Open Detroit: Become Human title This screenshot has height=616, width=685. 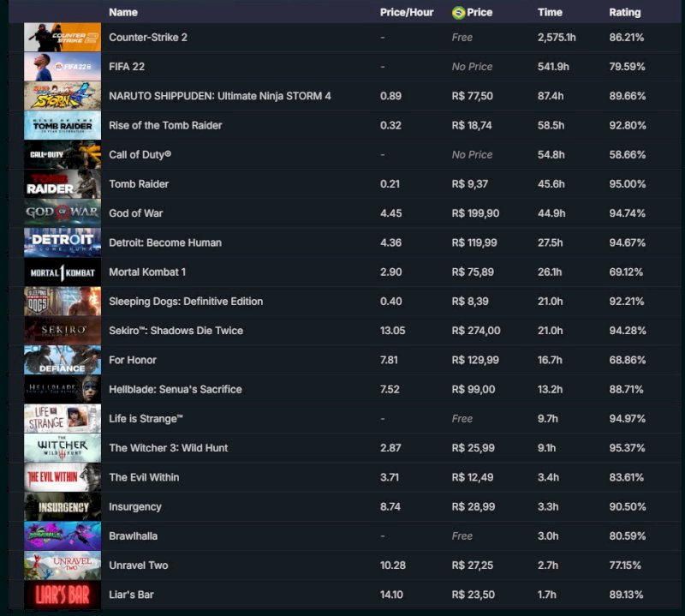[x=165, y=242]
